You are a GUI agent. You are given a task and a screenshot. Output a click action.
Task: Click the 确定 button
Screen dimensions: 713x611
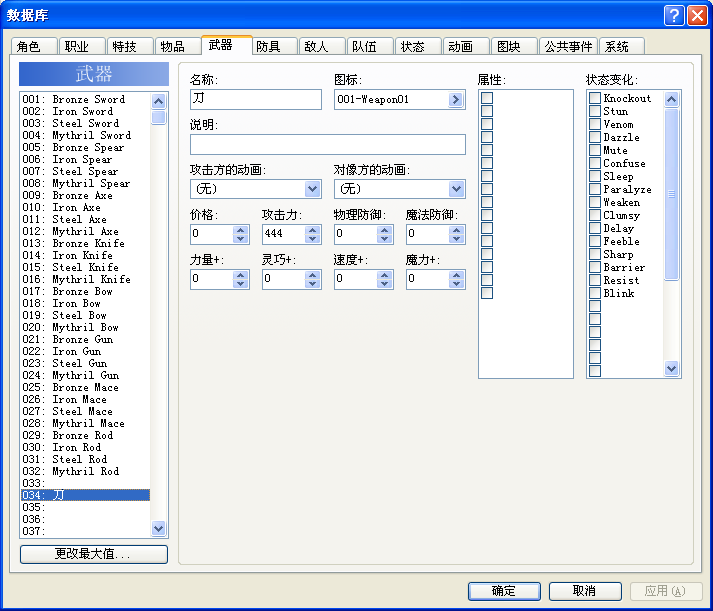coord(504,591)
